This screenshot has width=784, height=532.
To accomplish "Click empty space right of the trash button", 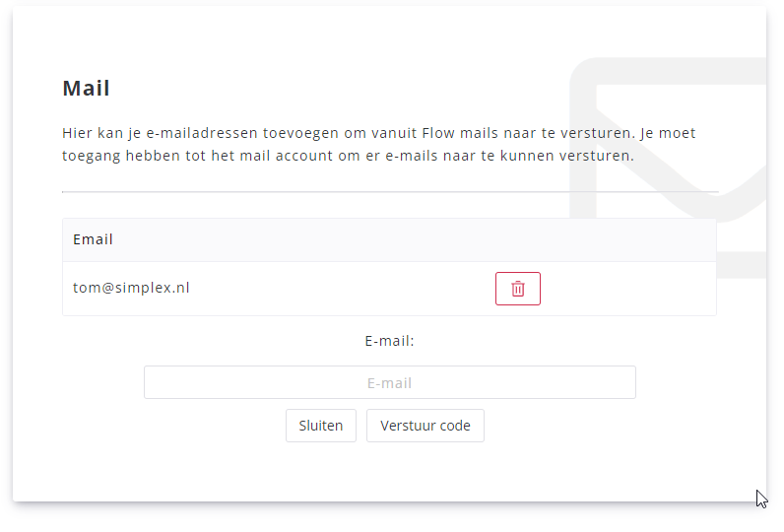I will click(x=630, y=289).
